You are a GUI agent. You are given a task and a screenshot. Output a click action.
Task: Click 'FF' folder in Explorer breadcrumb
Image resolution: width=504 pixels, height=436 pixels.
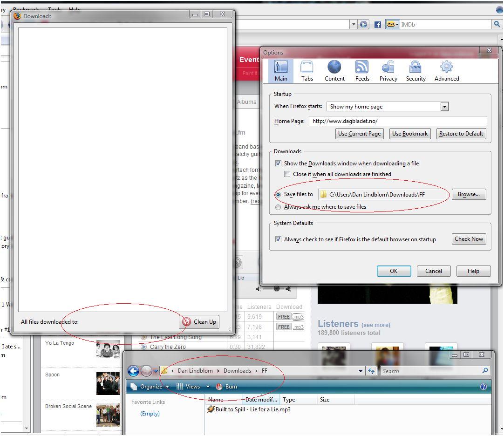264,371
